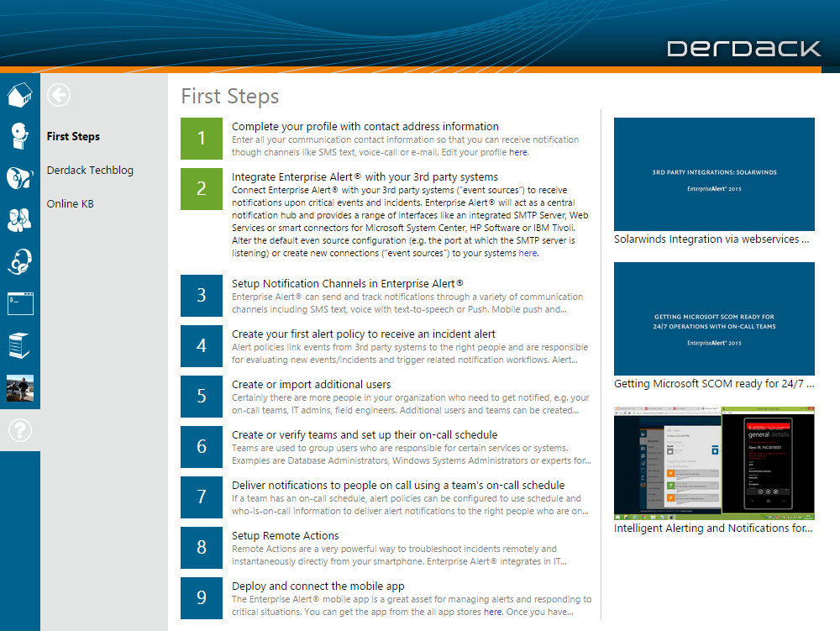Image resolution: width=840 pixels, height=631 pixels.
Task: Follow the 'here' link to edit your profile
Action: pos(518,152)
